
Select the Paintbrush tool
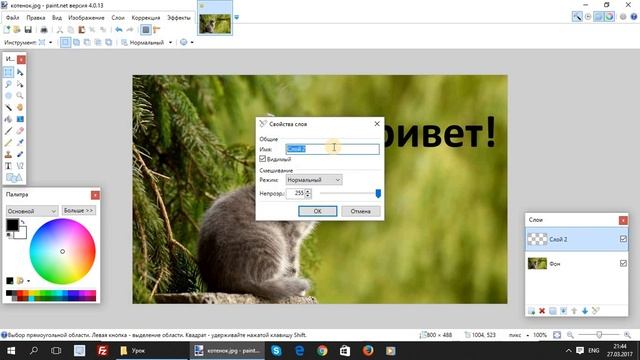(8, 131)
